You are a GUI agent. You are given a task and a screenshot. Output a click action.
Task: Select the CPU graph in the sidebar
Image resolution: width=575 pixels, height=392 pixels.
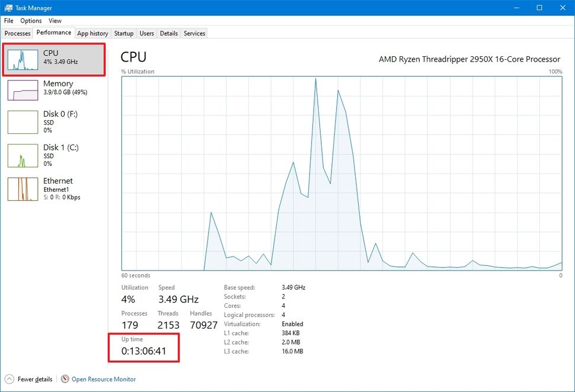53,59
